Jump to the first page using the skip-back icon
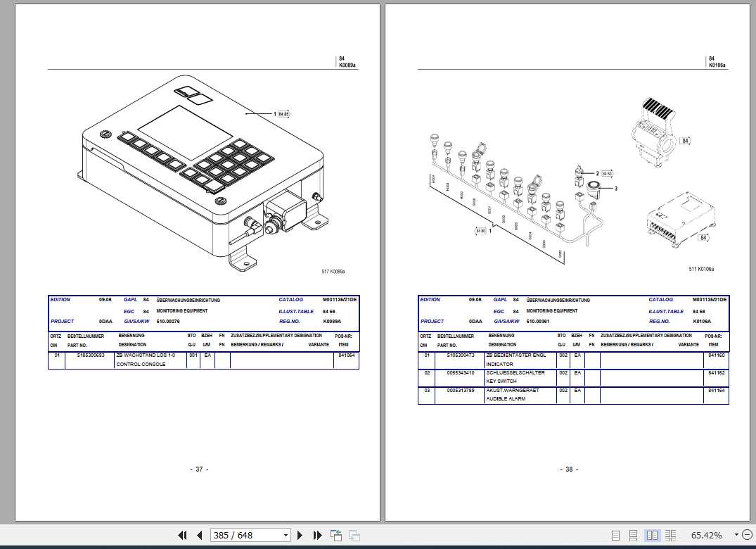The image size is (756, 549). point(183,535)
